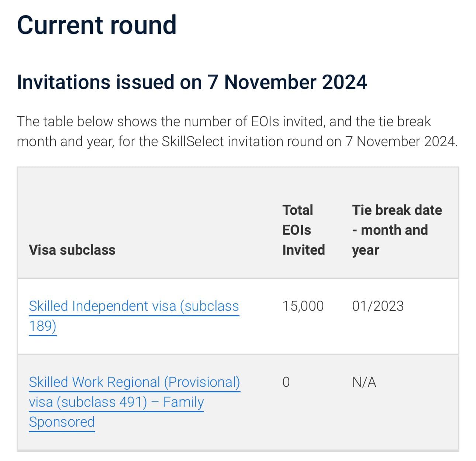
Task: Select the 'Invitations issued on 7 November 2024' heading
Action: [x=192, y=82]
